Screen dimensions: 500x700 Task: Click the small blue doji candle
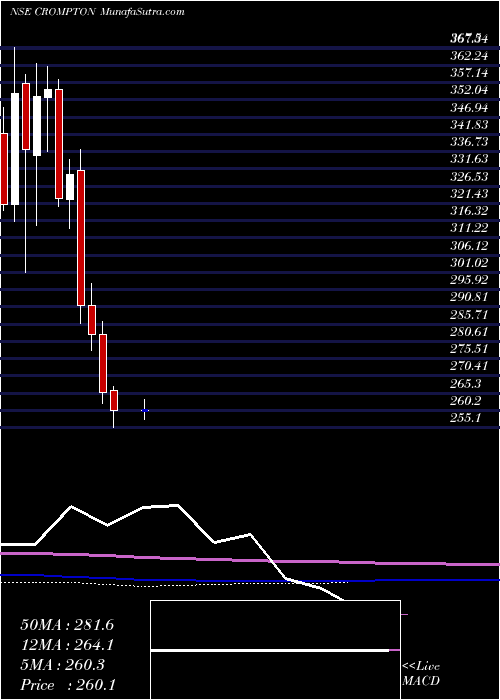pyautogui.click(x=145, y=410)
